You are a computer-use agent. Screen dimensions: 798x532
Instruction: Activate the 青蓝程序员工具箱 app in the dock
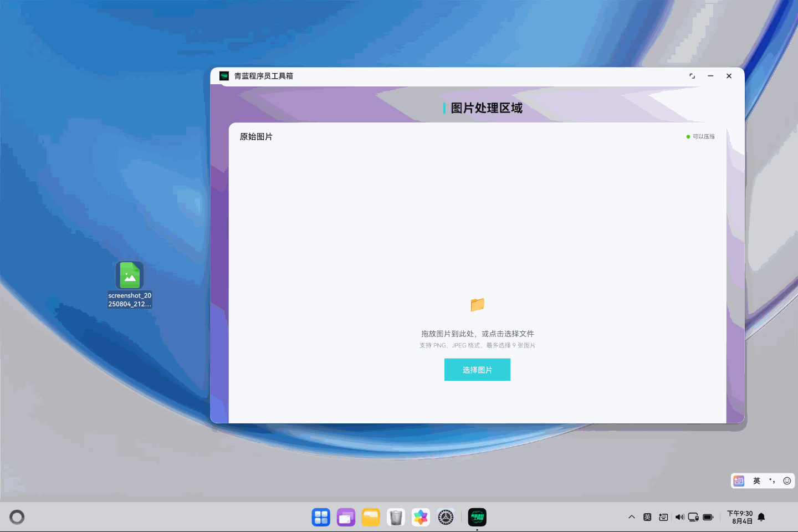tap(477, 516)
